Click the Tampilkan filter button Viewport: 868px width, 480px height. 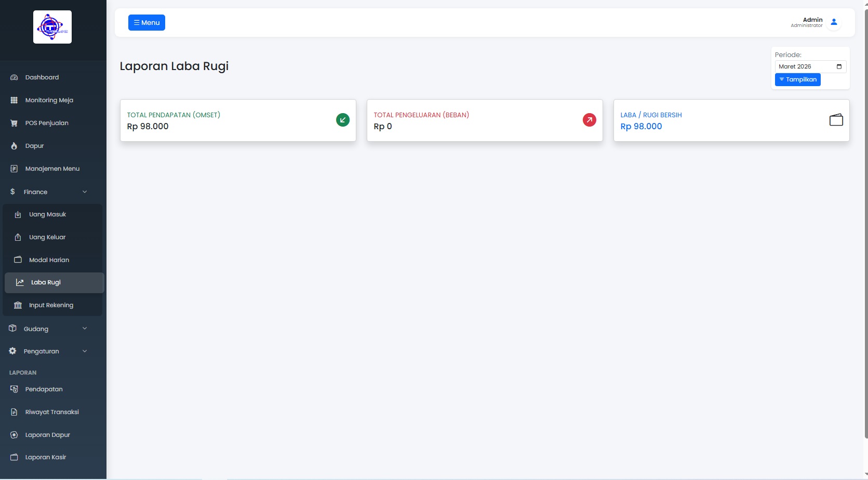point(798,79)
